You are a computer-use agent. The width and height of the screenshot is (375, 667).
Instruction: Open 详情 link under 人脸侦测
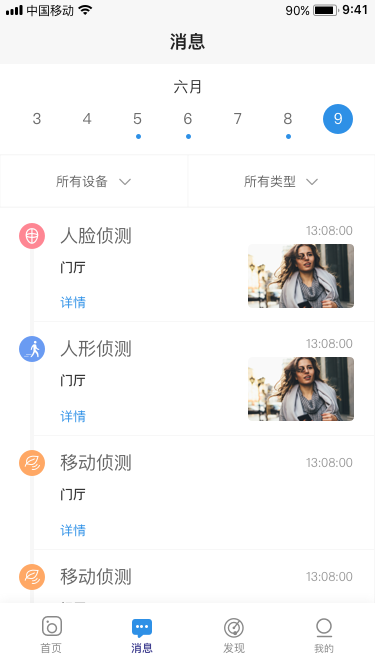[73, 302]
